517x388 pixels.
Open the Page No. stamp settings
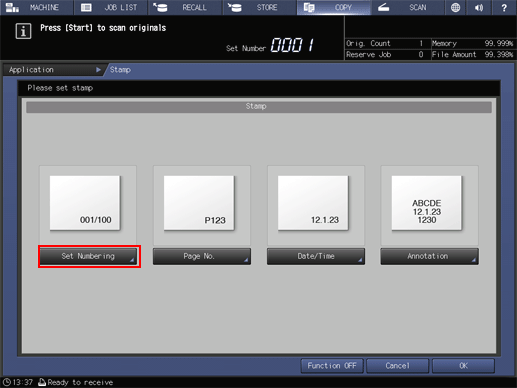[x=202, y=256]
